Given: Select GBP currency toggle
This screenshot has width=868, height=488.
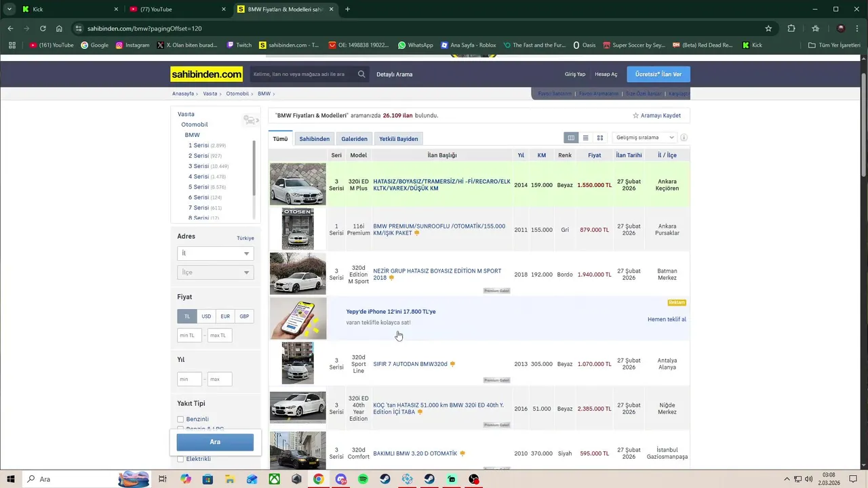Looking at the screenshot, I should coord(244,317).
